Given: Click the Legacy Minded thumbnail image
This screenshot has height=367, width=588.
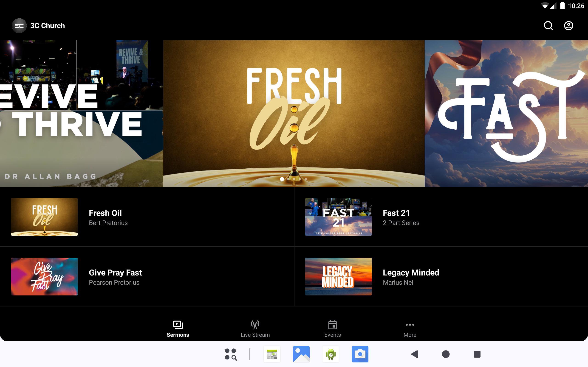Looking at the screenshot, I should pyautogui.click(x=338, y=276).
